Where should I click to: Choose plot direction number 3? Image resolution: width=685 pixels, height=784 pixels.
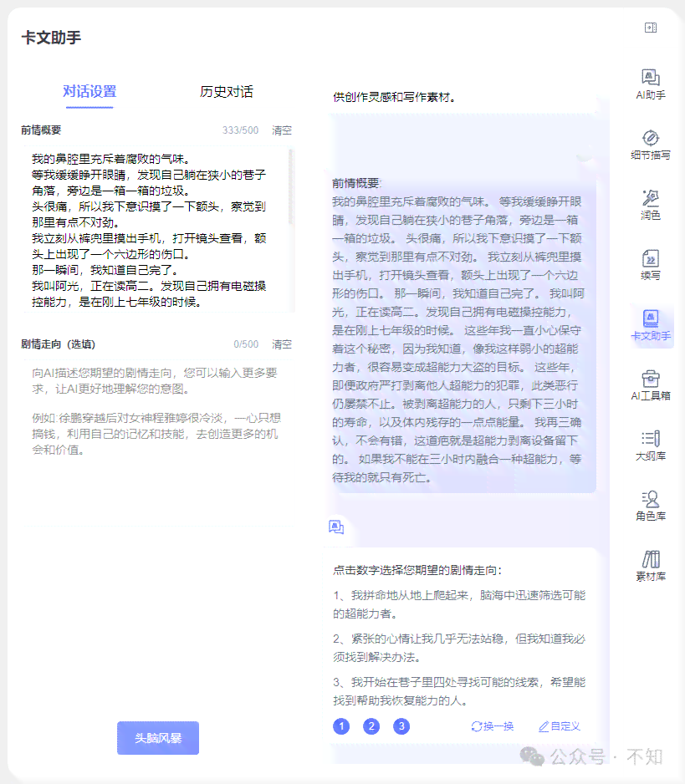[401, 726]
